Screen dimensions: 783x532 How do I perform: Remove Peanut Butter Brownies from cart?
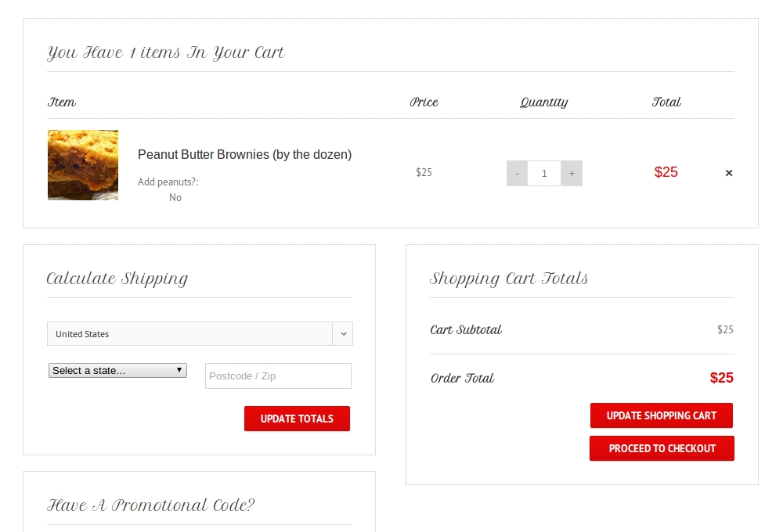pos(728,173)
